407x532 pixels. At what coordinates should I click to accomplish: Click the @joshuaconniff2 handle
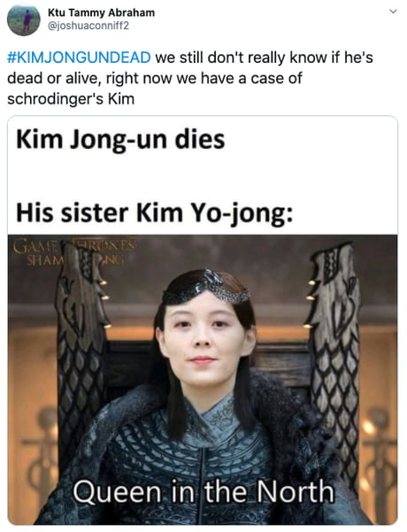coord(88,26)
